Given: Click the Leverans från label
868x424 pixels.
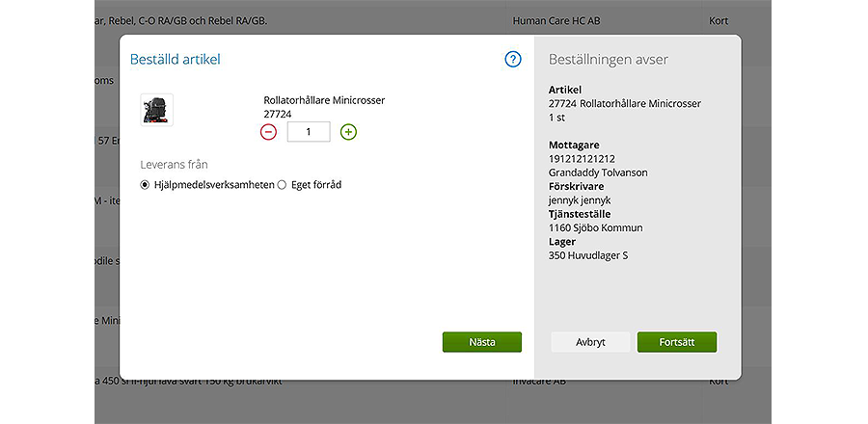Looking at the screenshot, I should 174,165.
